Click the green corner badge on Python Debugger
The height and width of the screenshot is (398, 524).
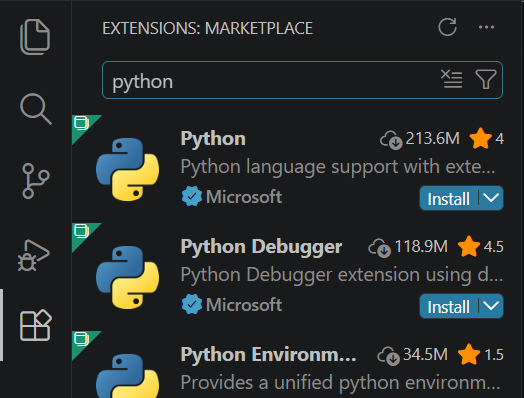point(82,232)
